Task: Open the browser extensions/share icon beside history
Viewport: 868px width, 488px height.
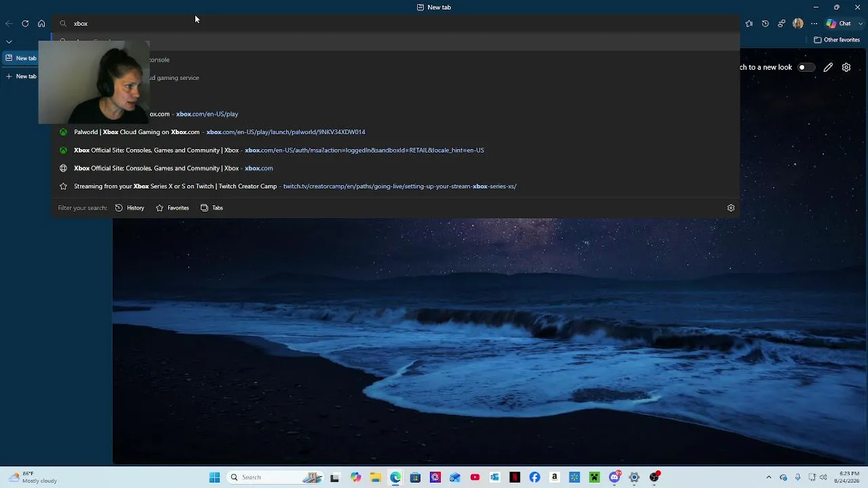Action: 781,24
